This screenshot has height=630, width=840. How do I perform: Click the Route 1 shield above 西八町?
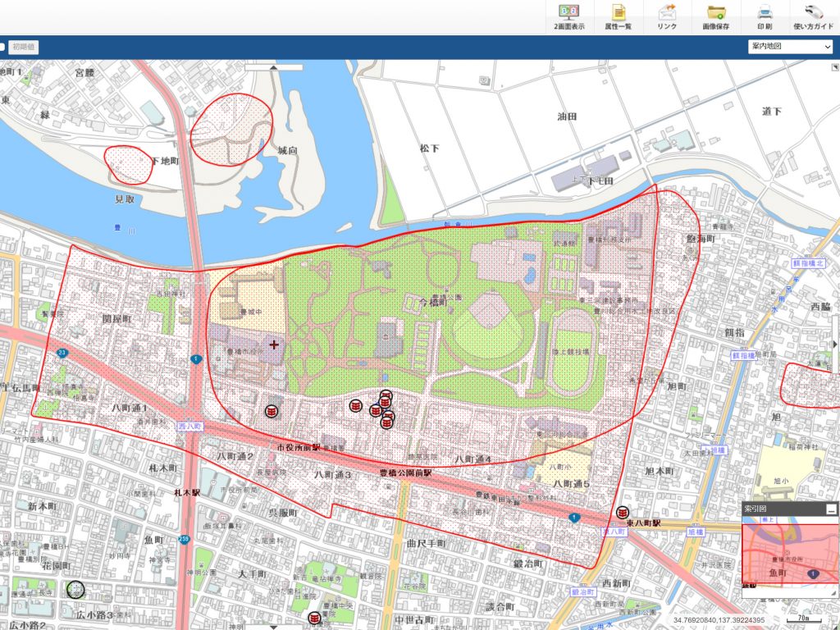coord(196,359)
